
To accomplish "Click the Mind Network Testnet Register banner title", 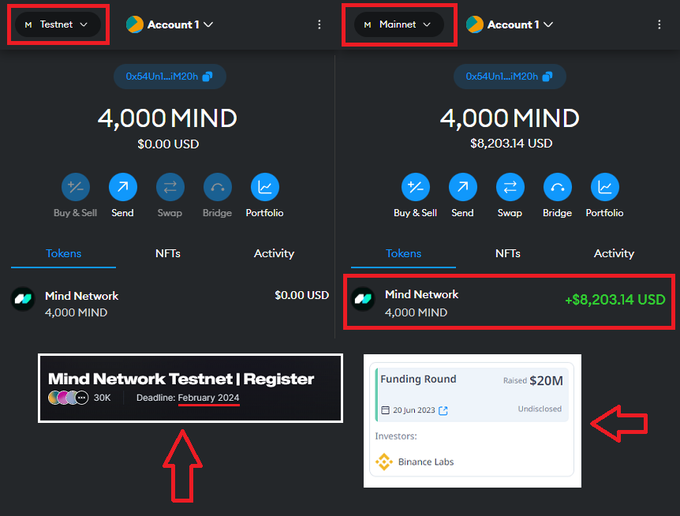I will [x=181, y=379].
